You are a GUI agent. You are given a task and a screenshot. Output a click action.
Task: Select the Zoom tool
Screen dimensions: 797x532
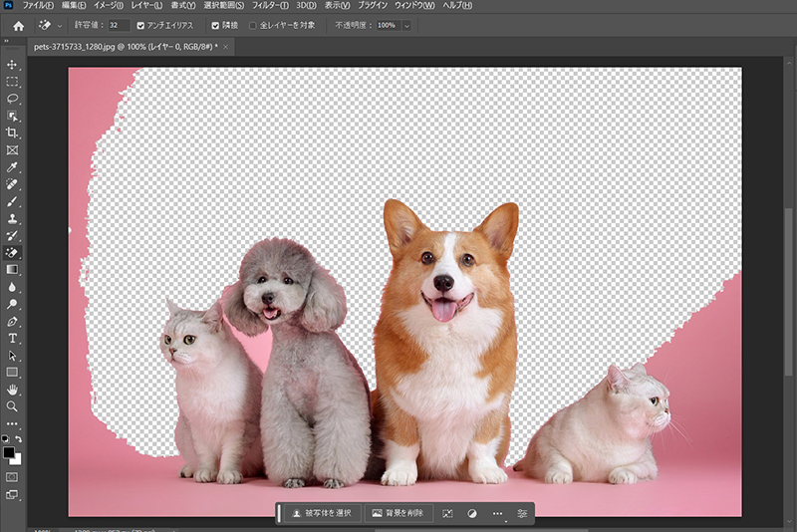click(12, 406)
